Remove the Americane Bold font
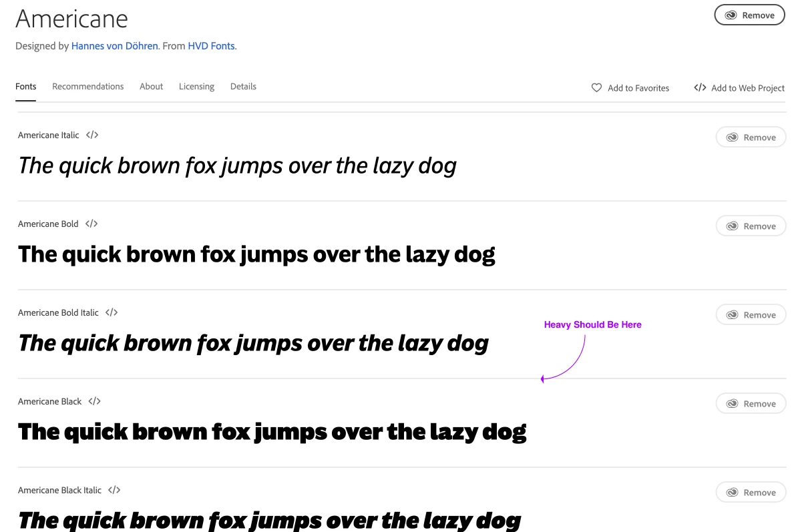Image resolution: width=792 pixels, height=532 pixels. (x=751, y=226)
